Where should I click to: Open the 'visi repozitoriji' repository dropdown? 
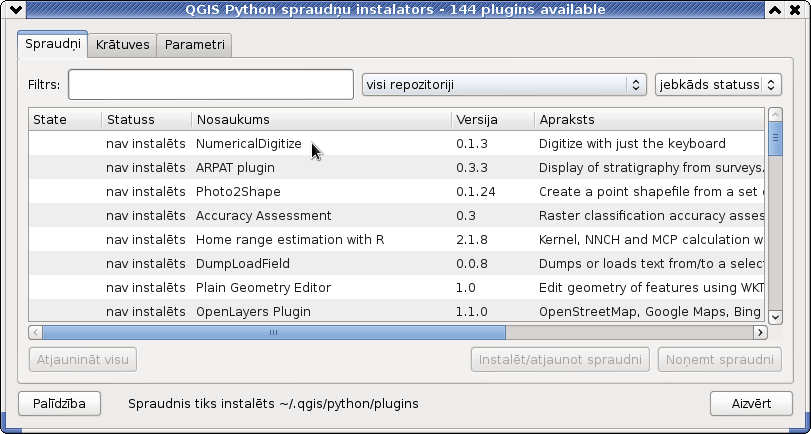pos(504,84)
